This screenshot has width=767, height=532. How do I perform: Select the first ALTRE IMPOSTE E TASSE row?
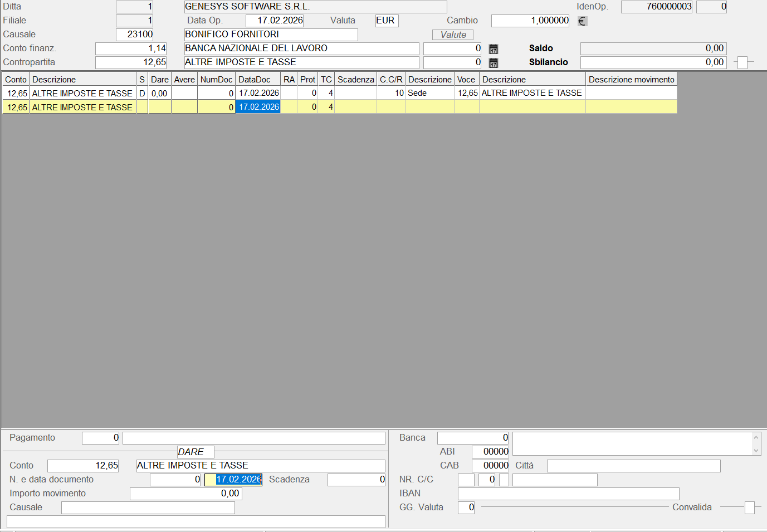(x=82, y=94)
